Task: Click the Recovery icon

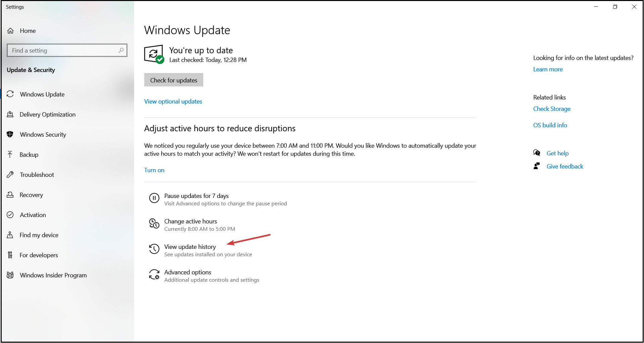Action: coord(10,195)
